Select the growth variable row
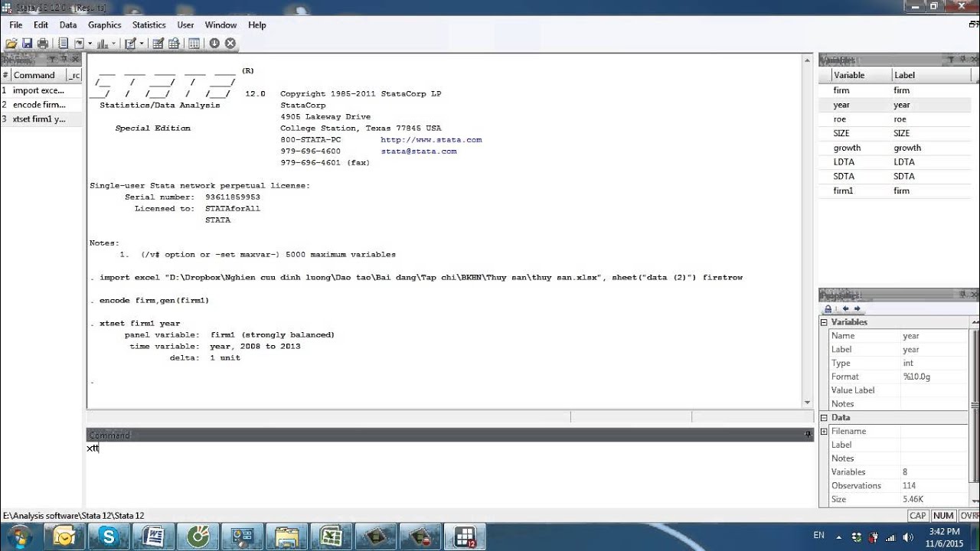The width and height of the screenshot is (980, 551). tap(895, 148)
